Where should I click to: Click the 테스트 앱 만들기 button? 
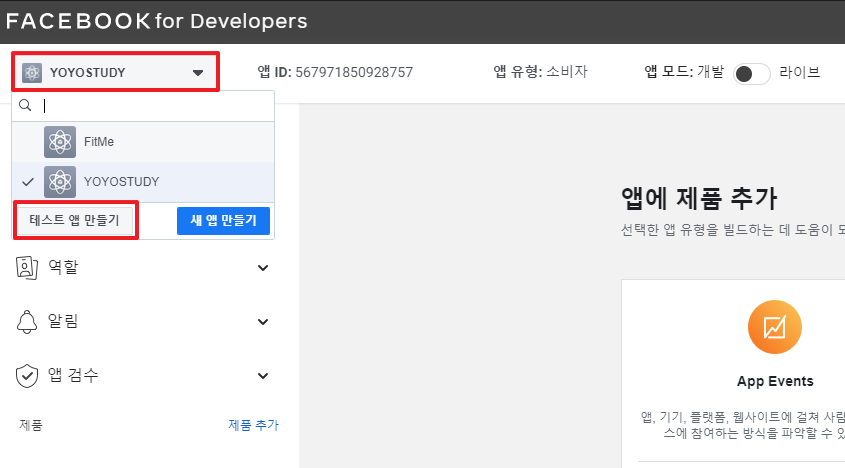pos(74,221)
